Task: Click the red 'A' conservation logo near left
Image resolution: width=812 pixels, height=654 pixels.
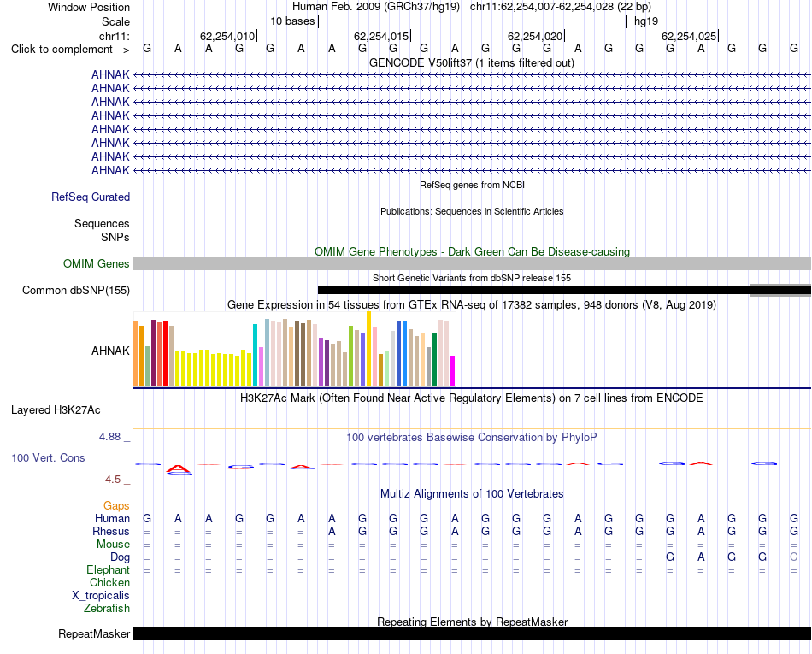Action: [178, 469]
